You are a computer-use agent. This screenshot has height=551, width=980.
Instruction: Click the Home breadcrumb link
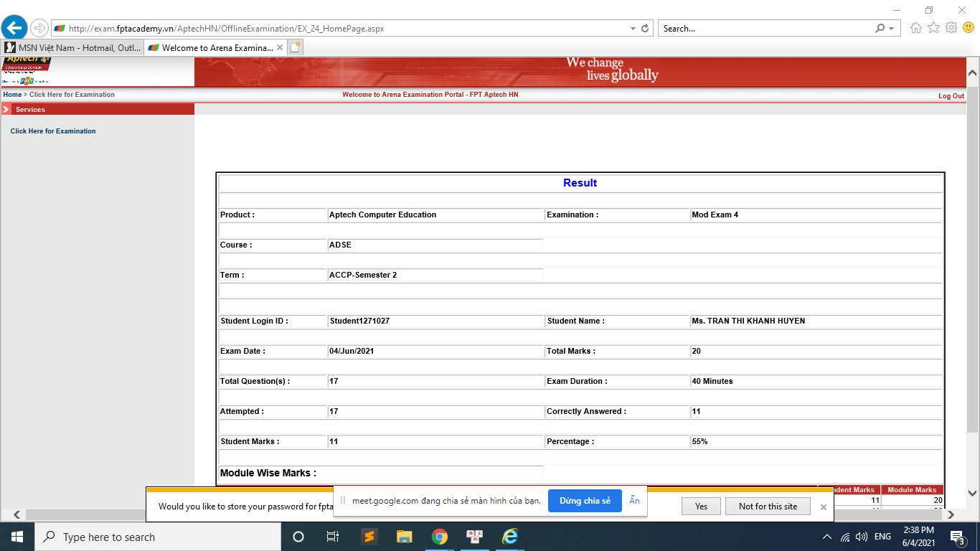pos(12,95)
